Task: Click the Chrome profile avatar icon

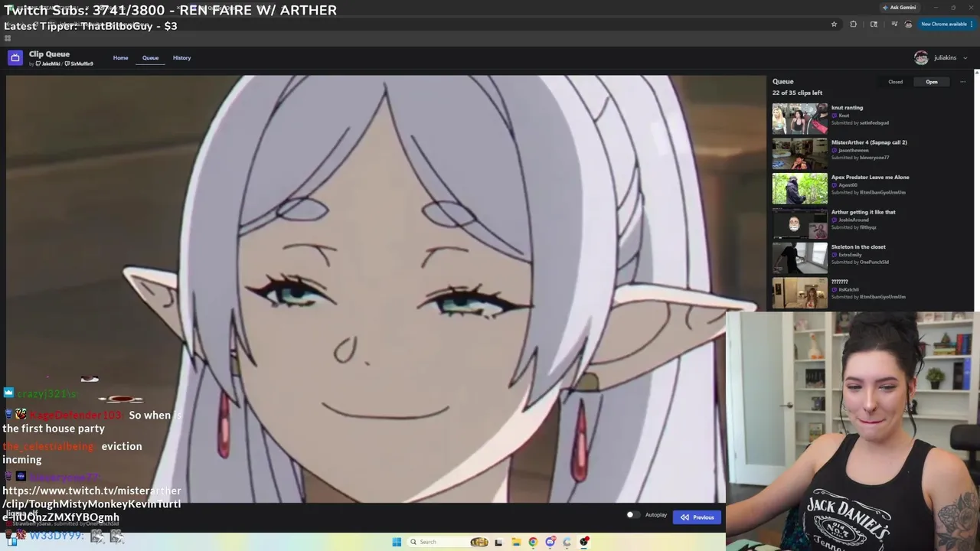Action: tap(909, 24)
